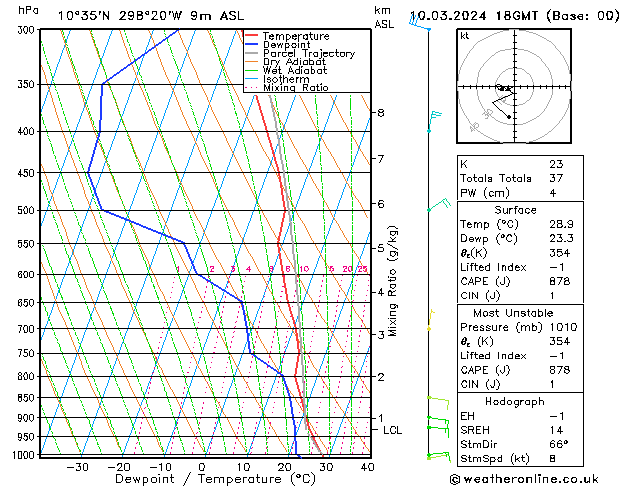The height and width of the screenshot is (486, 629).
Task: Click the 'Dewpoint / Temperature (°C)' axis title
Action: point(215,479)
